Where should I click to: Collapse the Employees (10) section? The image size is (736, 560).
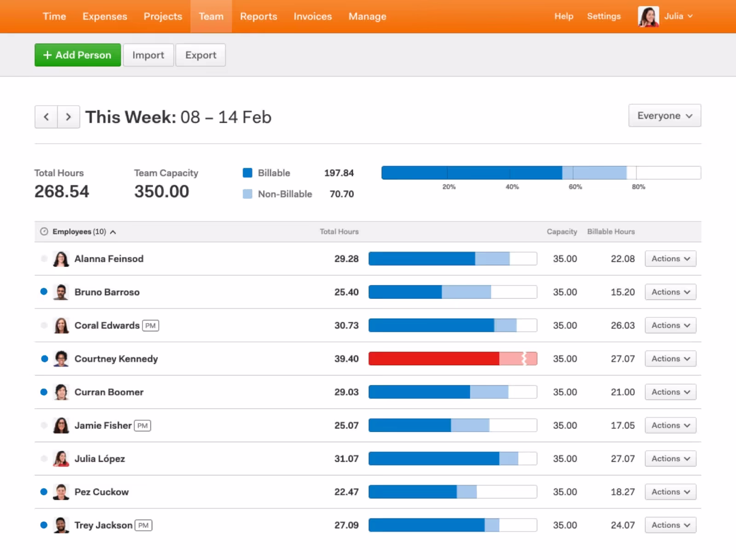113,232
